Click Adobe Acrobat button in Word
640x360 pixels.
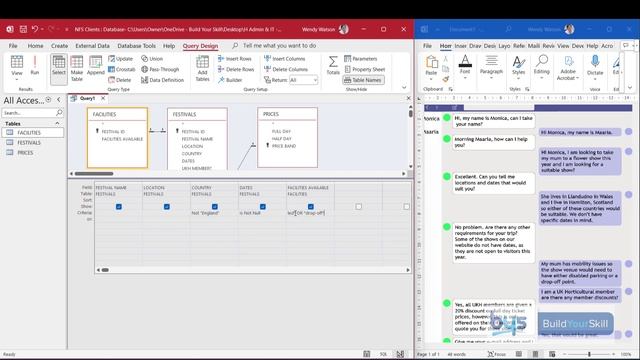tap(568, 68)
